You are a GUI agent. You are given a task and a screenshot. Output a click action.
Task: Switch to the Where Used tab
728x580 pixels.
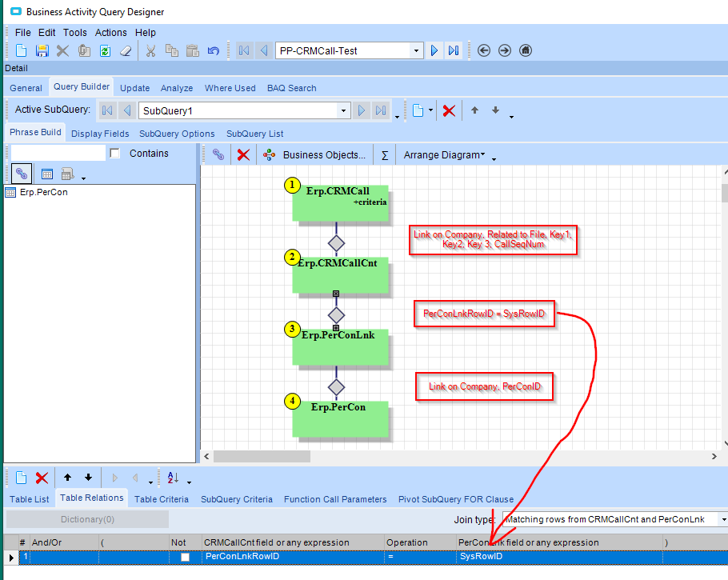pos(230,88)
